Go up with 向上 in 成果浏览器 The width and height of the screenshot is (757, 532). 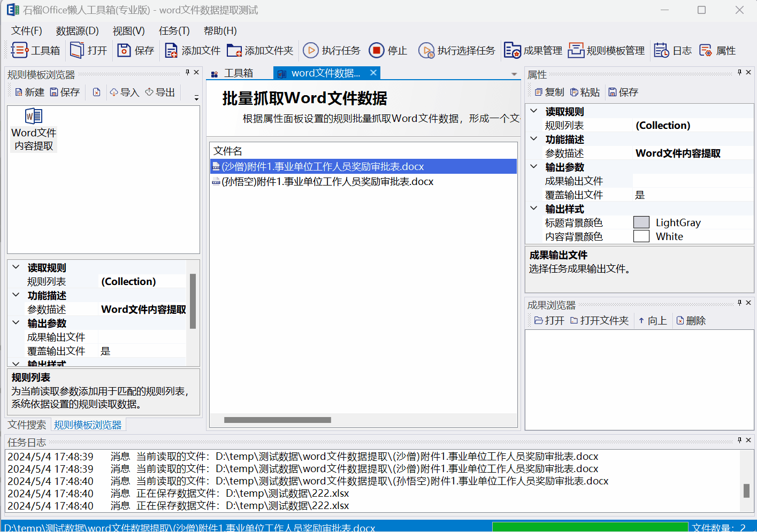[x=653, y=321]
